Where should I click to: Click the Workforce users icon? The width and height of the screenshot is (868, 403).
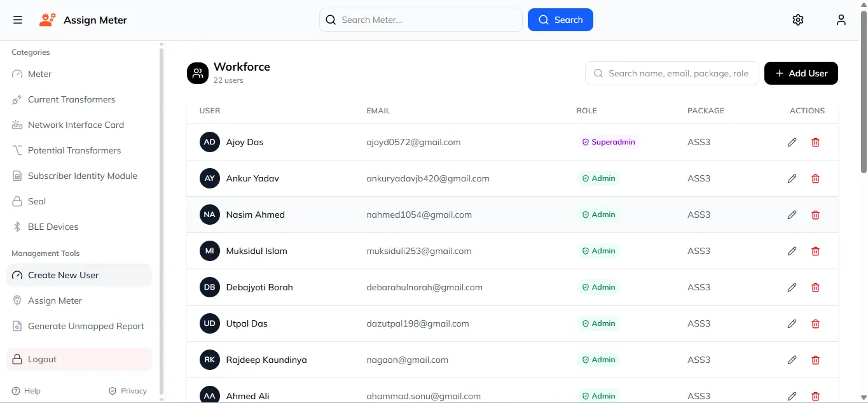(198, 73)
